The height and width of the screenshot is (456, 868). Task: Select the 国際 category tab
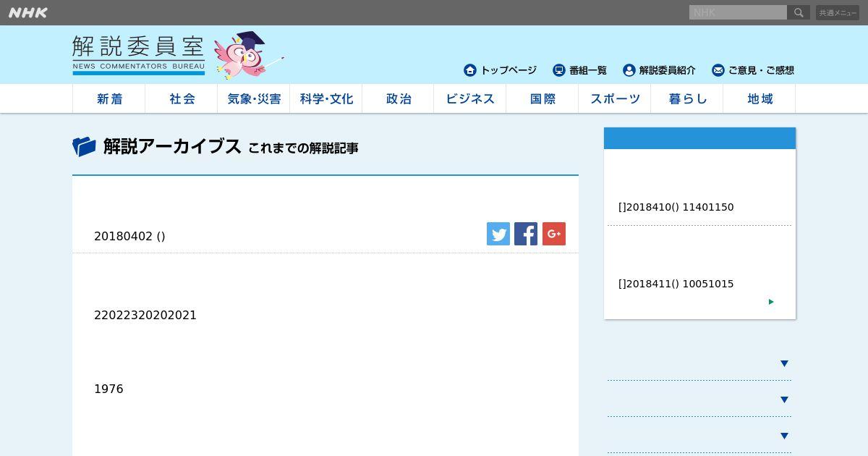coord(542,98)
